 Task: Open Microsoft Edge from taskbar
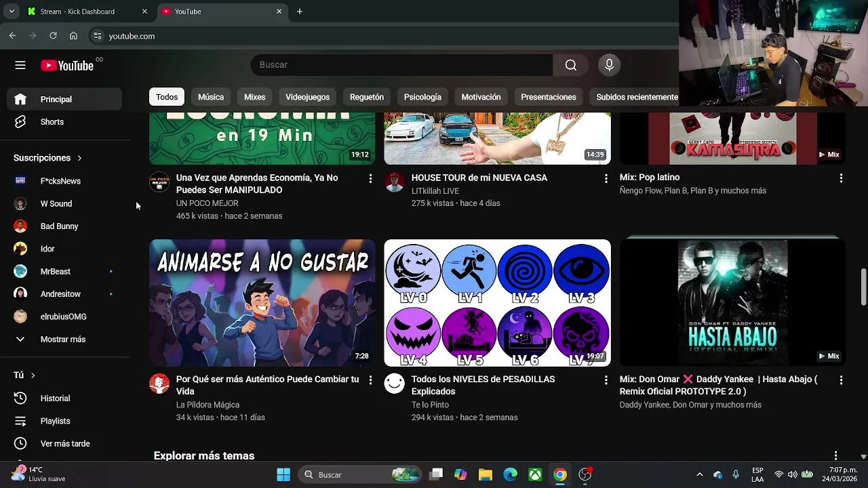(510, 474)
